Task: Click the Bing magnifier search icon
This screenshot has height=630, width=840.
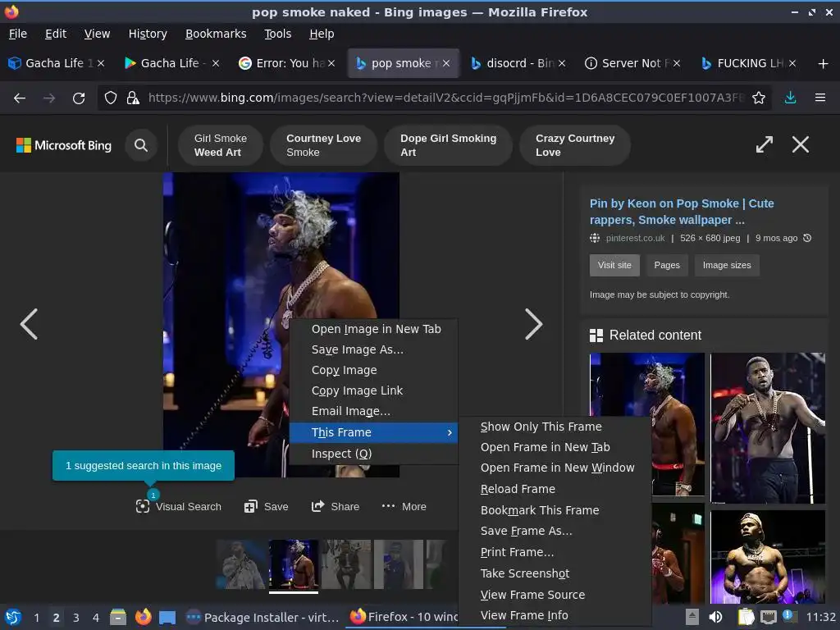Action: point(141,145)
